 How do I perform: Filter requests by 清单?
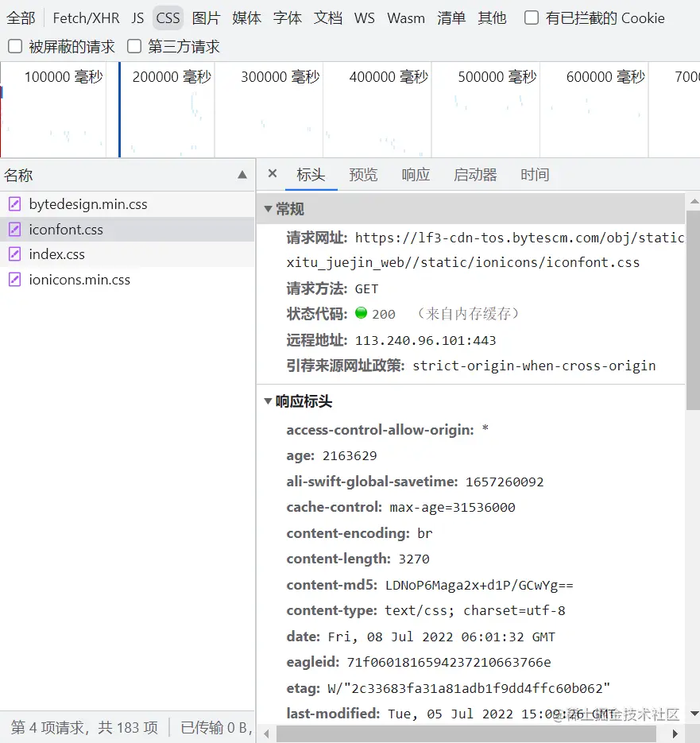pos(451,18)
